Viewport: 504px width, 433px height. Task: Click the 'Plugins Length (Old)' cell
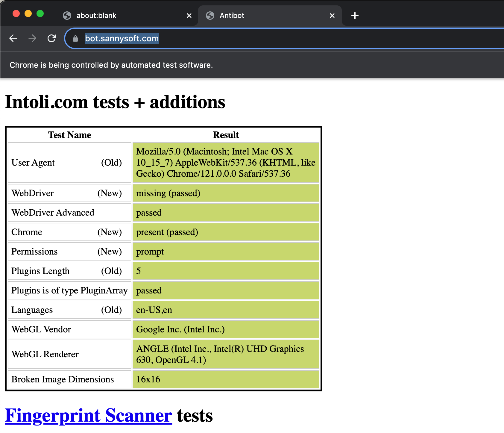69,271
